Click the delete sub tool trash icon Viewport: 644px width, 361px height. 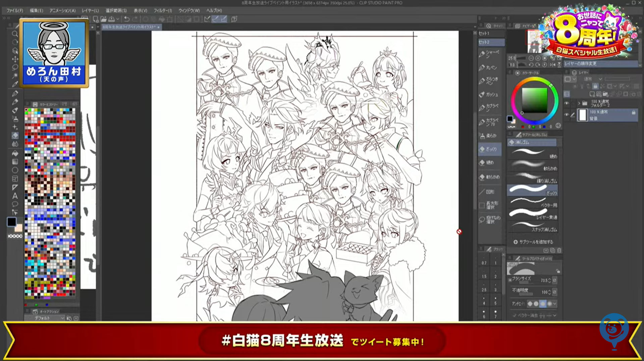559,251
